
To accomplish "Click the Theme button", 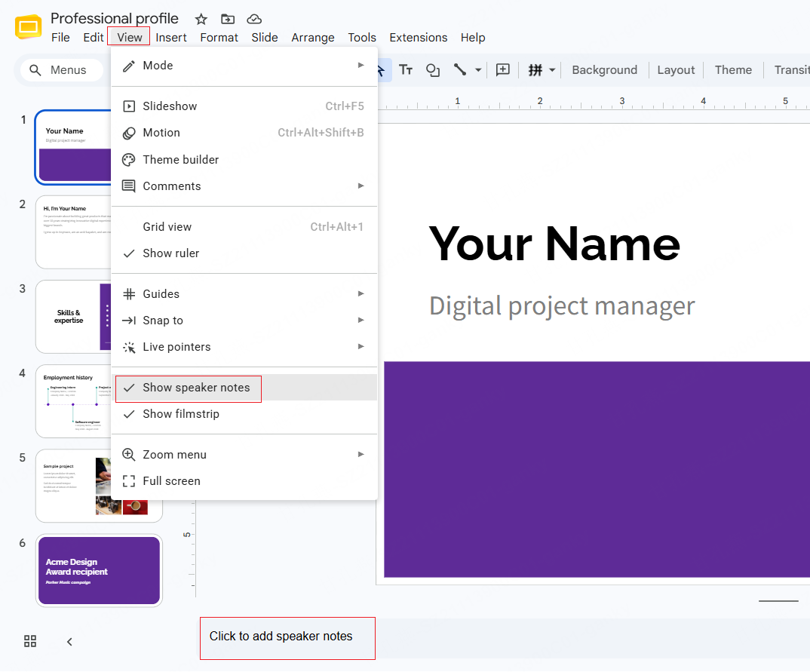I will pos(733,69).
